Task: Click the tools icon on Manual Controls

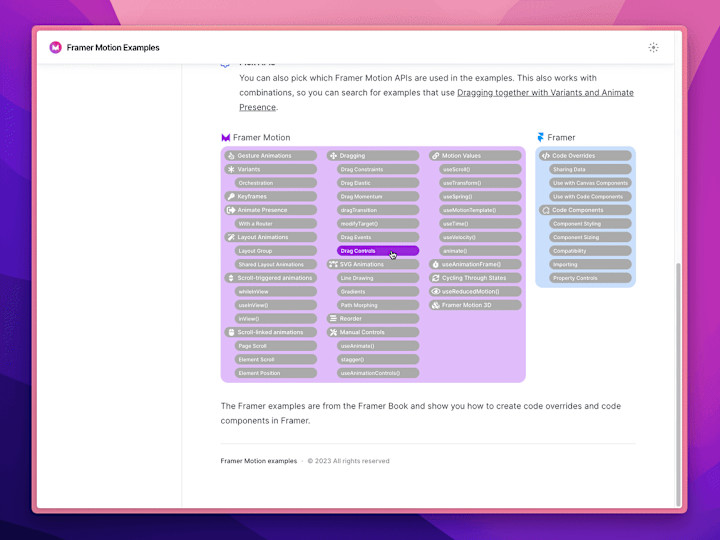Action: coord(333,332)
